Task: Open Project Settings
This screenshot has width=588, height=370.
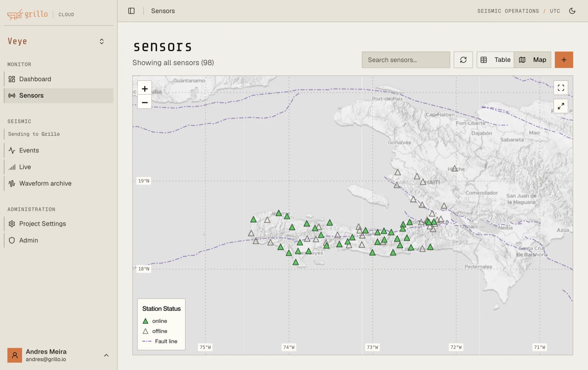Action: coord(59,224)
